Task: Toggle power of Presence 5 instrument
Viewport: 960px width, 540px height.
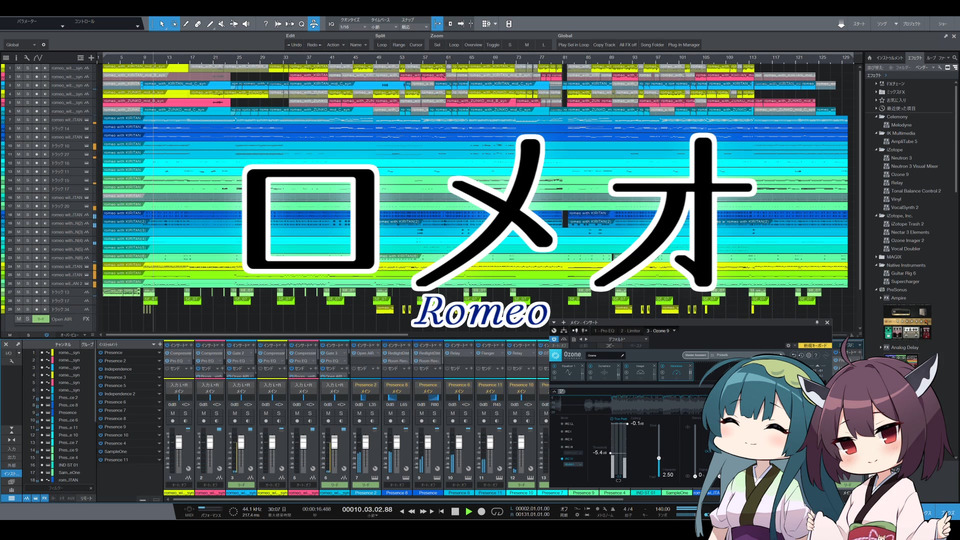Action: pos(100,386)
